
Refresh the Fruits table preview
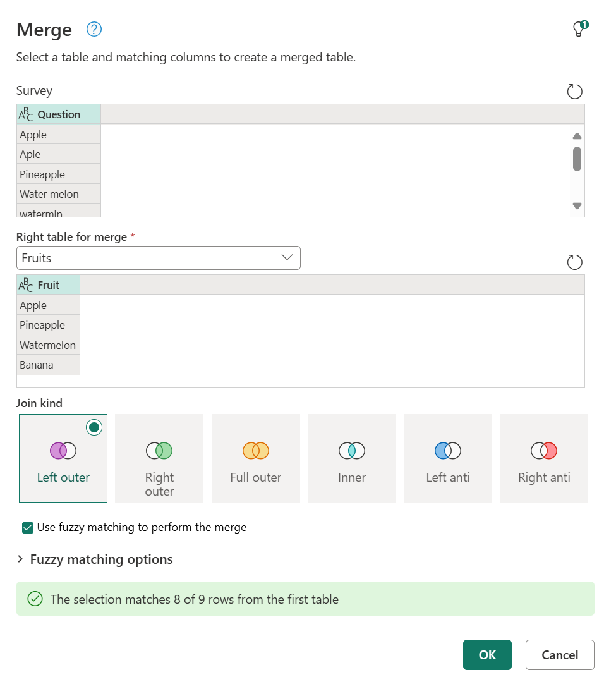(574, 262)
